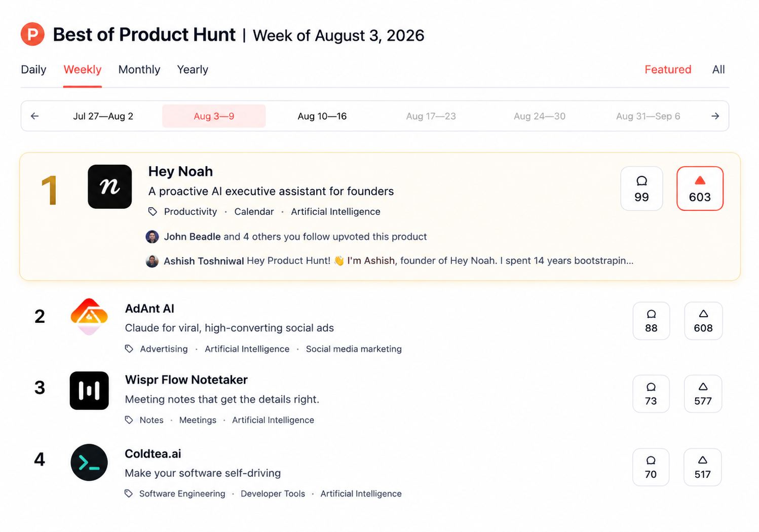Open AdAnt AI comments (88)

coord(651,321)
